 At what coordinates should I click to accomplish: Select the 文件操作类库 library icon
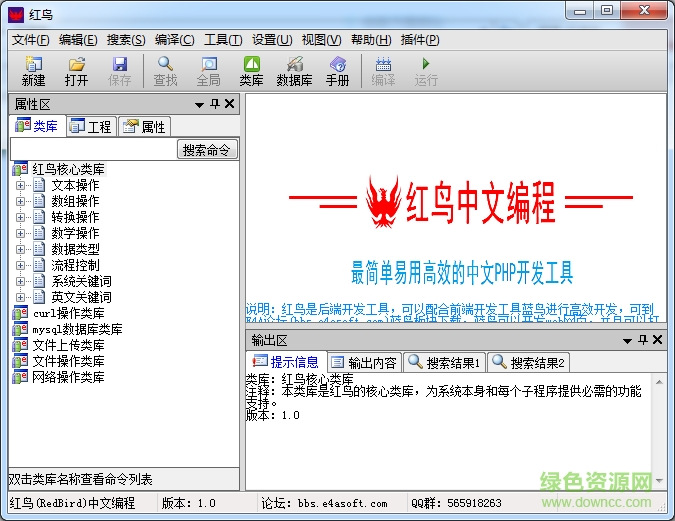(20, 361)
